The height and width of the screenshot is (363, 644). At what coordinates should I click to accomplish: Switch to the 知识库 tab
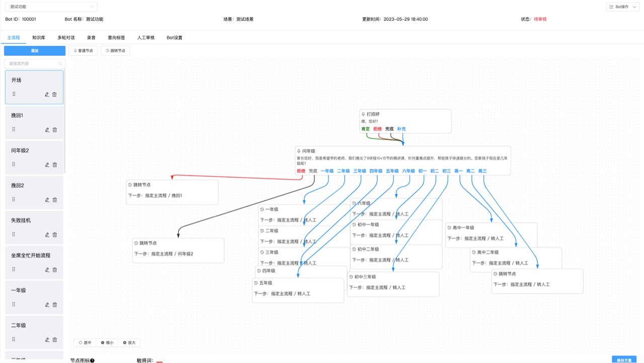39,38
